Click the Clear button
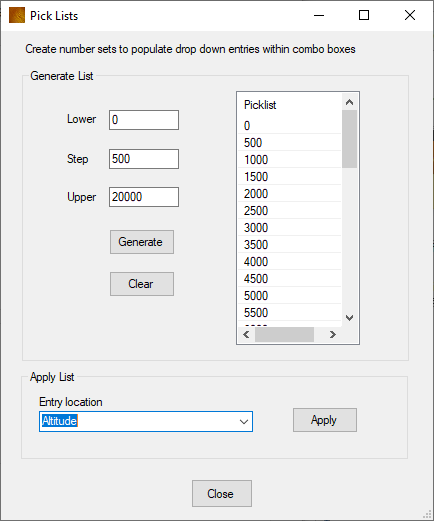Screen dimensions: 434x521 coord(142,284)
